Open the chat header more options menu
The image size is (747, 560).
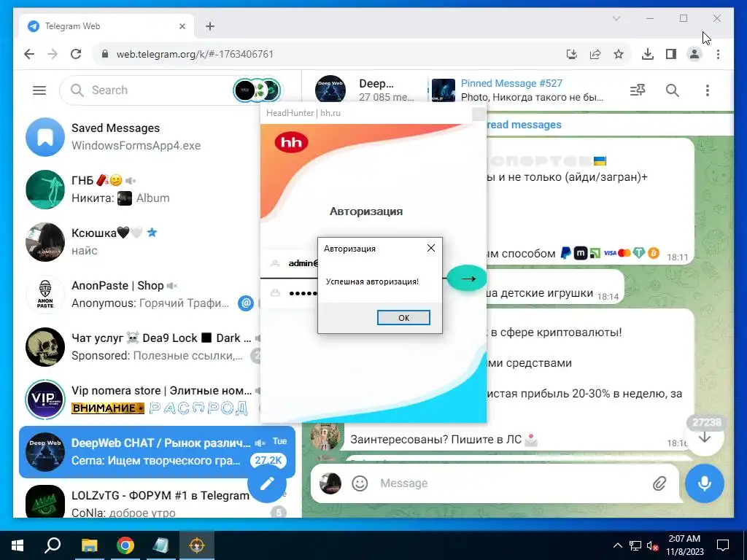[x=708, y=90]
